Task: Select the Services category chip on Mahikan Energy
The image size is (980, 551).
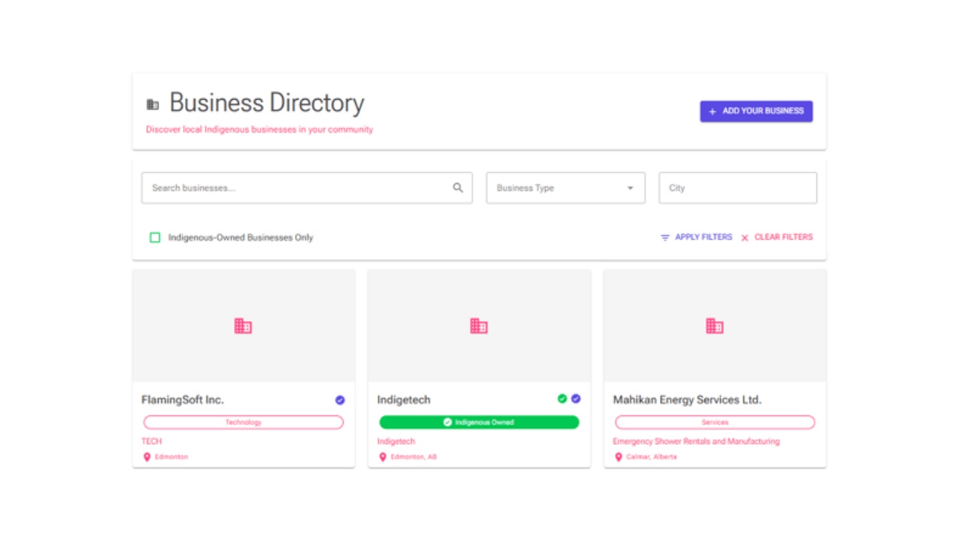Action: coord(715,422)
